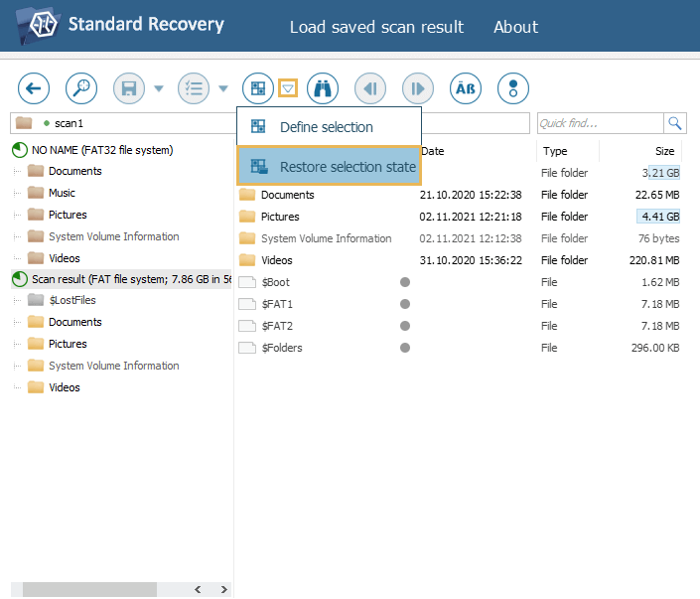This screenshot has width=700, height=599.
Task: Click Load saved scan result link
Action: tap(376, 27)
